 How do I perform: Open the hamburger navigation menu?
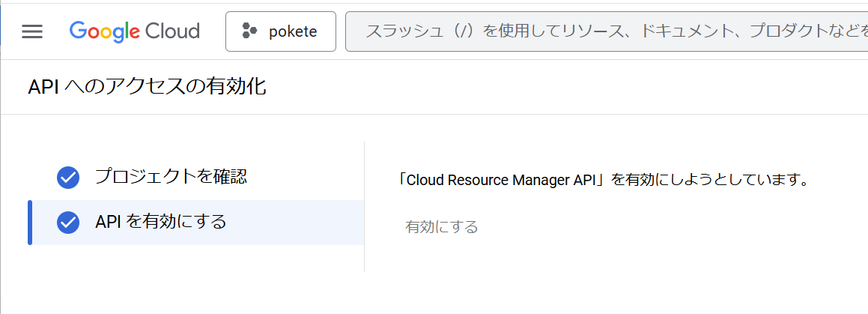click(x=32, y=31)
